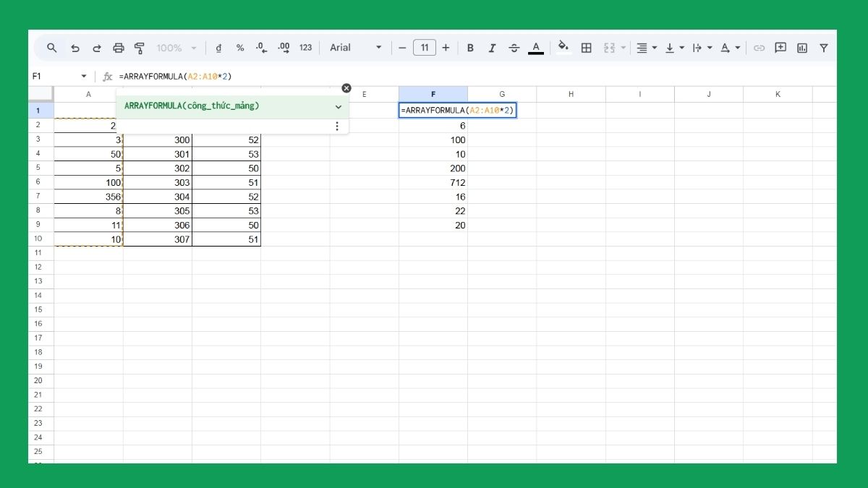Open the fill color picker

563,48
